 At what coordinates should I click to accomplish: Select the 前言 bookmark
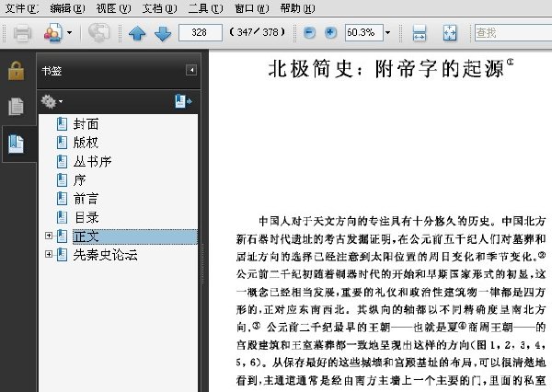(86, 199)
